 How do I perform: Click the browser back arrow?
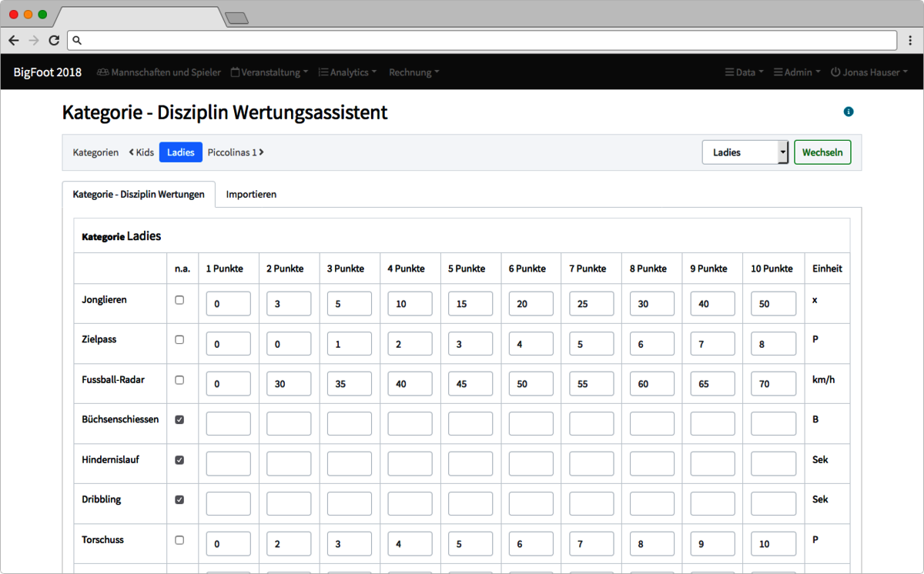point(14,40)
